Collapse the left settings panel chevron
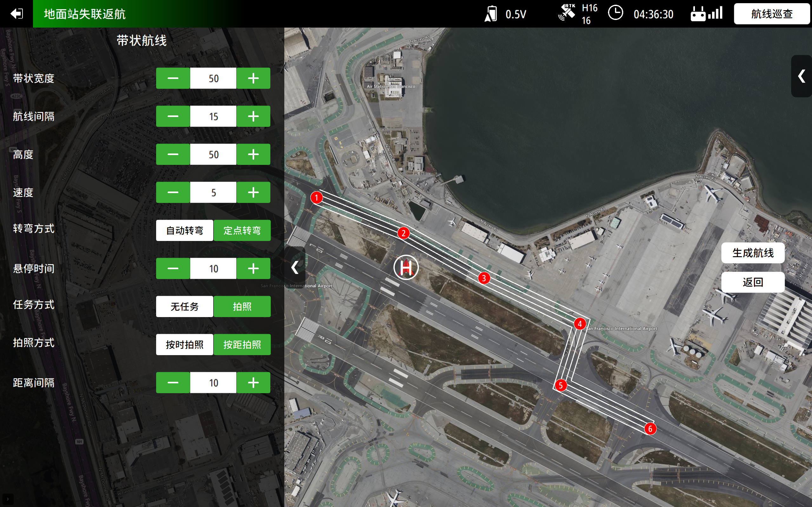 (x=295, y=267)
